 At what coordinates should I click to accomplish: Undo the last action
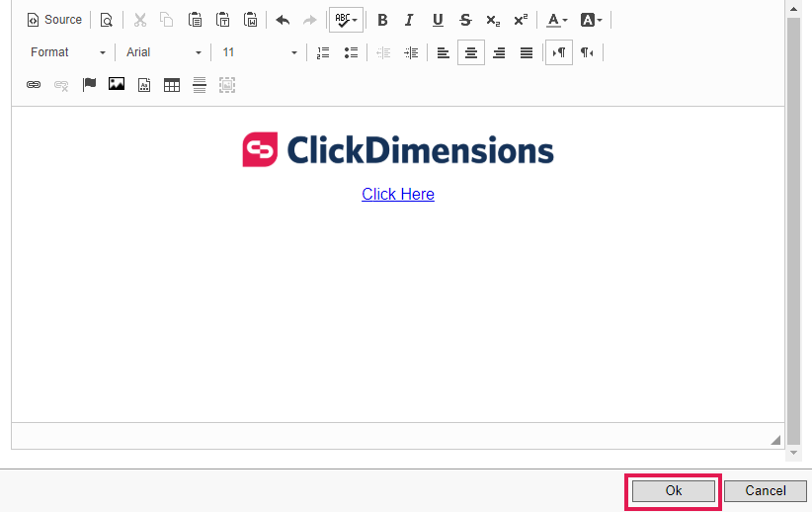(x=283, y=20)
